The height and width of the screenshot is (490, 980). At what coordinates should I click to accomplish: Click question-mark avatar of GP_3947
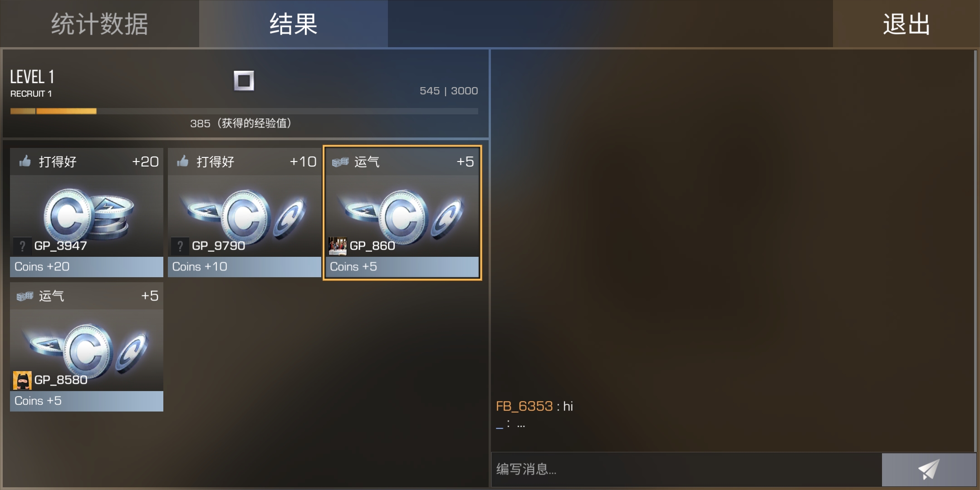(22, 246)
